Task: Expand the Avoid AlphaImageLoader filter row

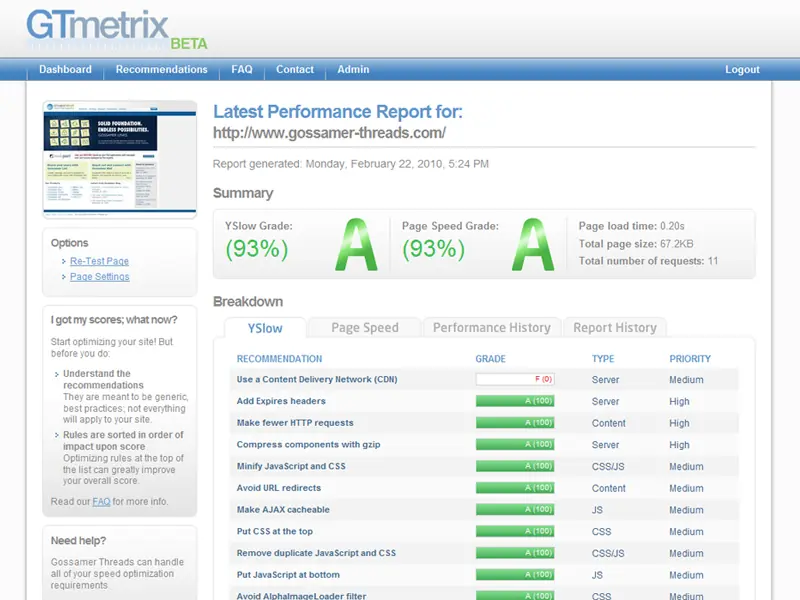Action: pyautogui.click(x=484, y=595)
